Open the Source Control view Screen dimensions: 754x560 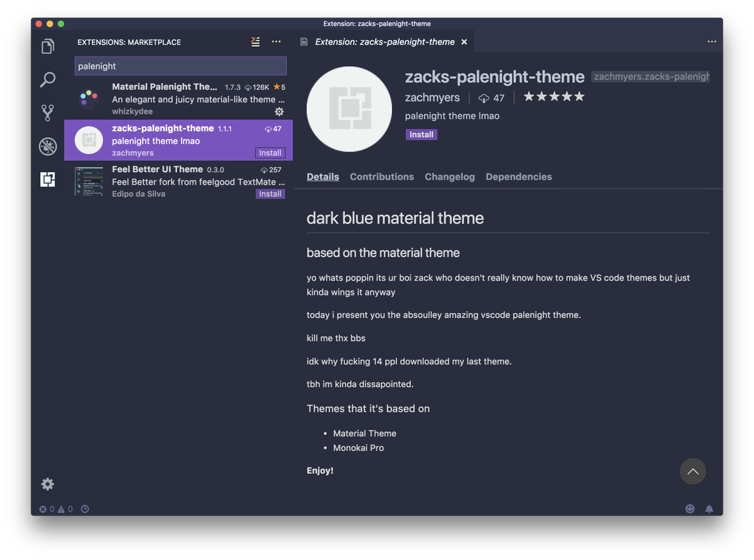point(47,113)
